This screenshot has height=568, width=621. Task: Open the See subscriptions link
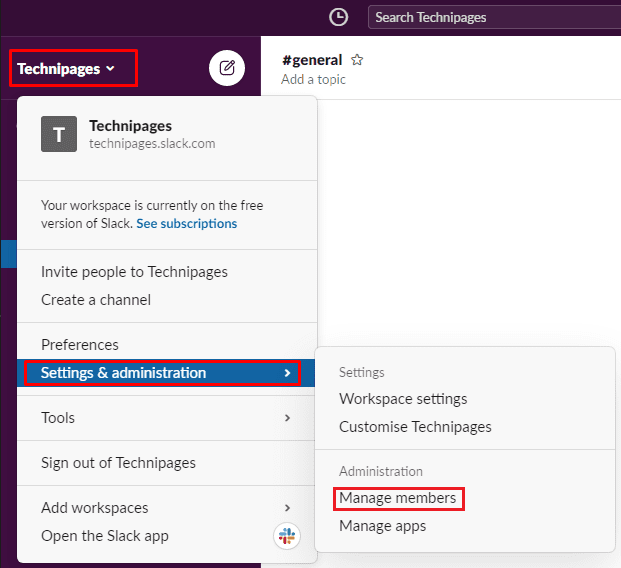[187, 224]
